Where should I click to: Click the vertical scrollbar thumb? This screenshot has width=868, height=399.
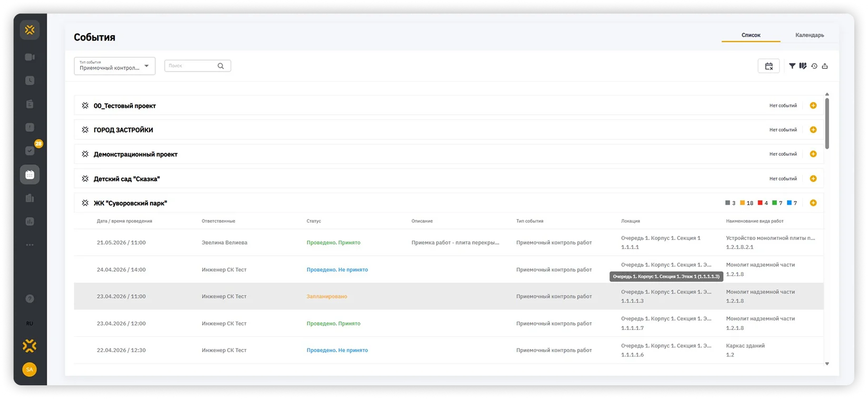click(x=827, y=123)
